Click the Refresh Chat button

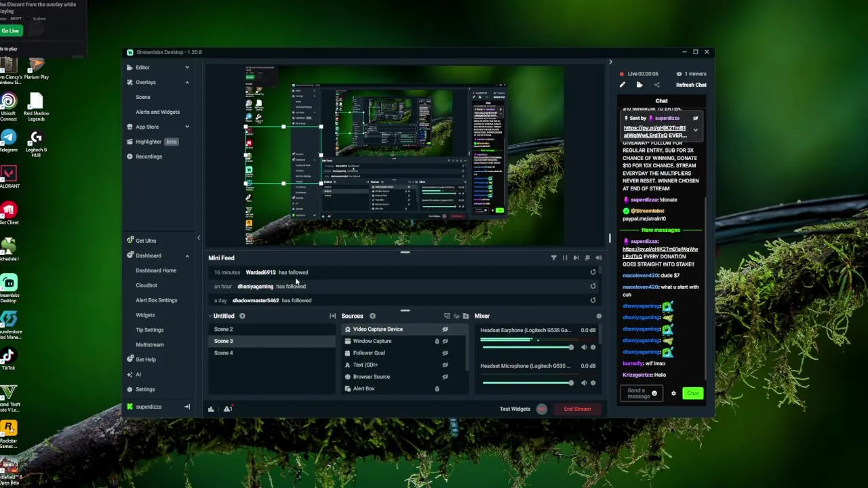pos(691,85)
